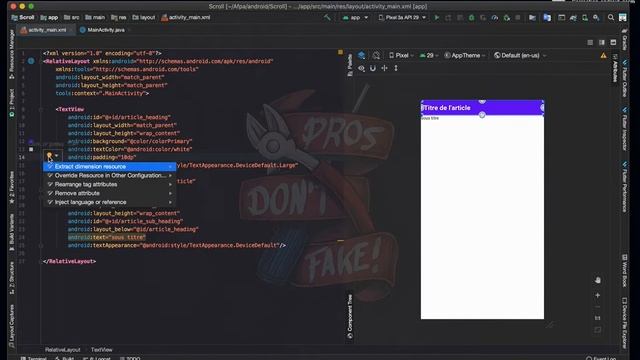Open the Component Tree vertical tab

[x=350, y=317]
